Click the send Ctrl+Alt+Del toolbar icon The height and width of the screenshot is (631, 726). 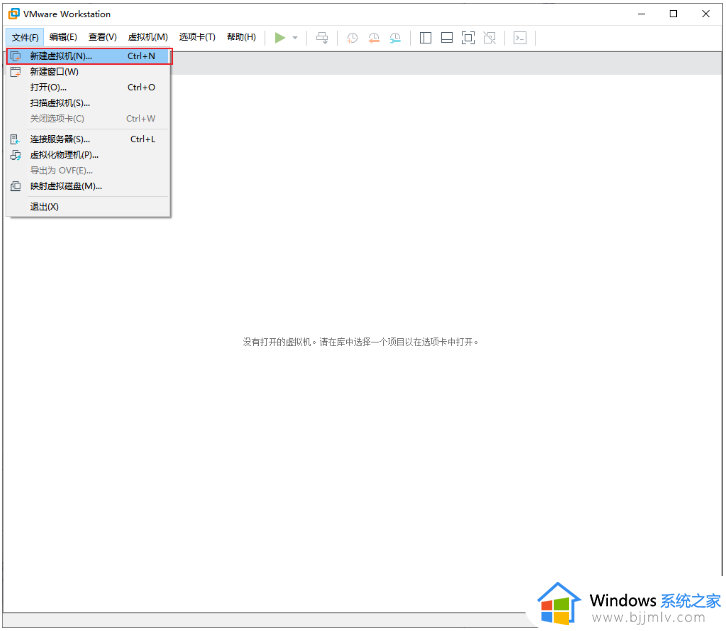[322, 37]
